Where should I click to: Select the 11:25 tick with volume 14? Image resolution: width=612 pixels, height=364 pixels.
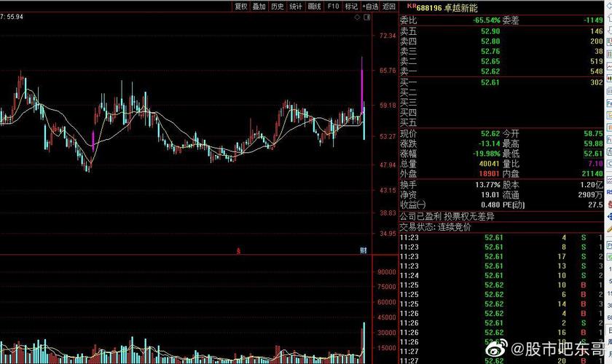coord(501,304)
